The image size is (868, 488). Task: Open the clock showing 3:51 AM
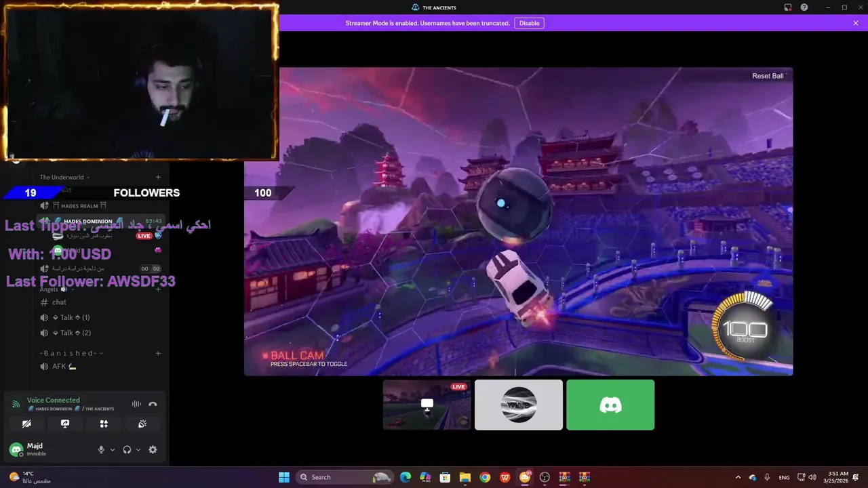(x=835, y=477)
